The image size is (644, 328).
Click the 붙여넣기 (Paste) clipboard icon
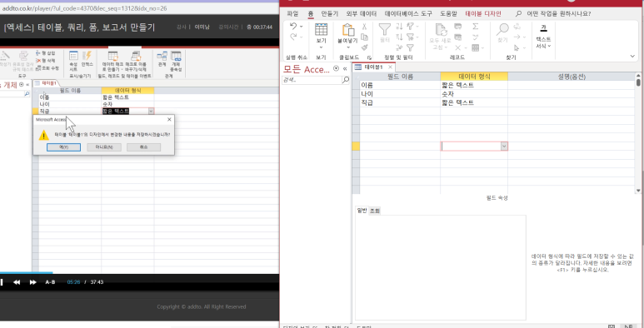(x=348, y=30)
